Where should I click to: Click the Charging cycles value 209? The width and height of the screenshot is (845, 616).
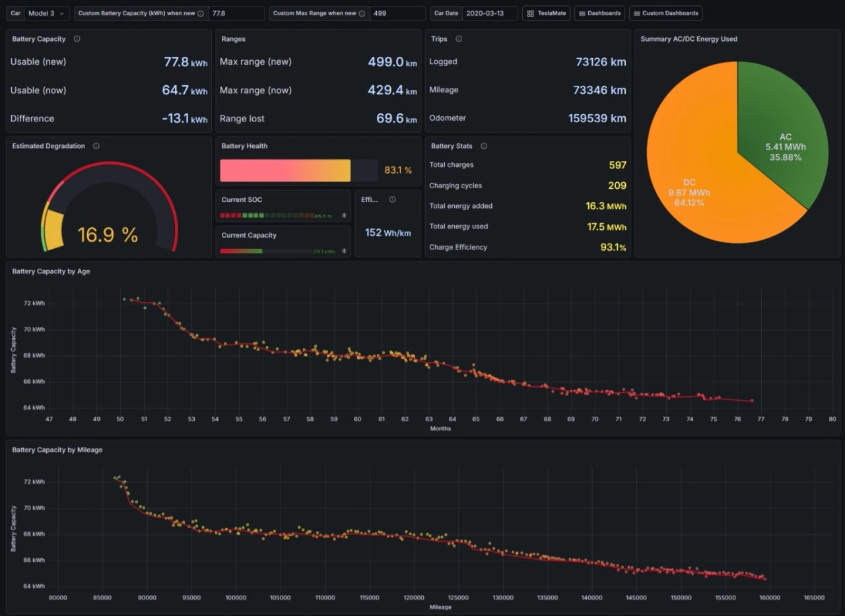click(617, 186)
